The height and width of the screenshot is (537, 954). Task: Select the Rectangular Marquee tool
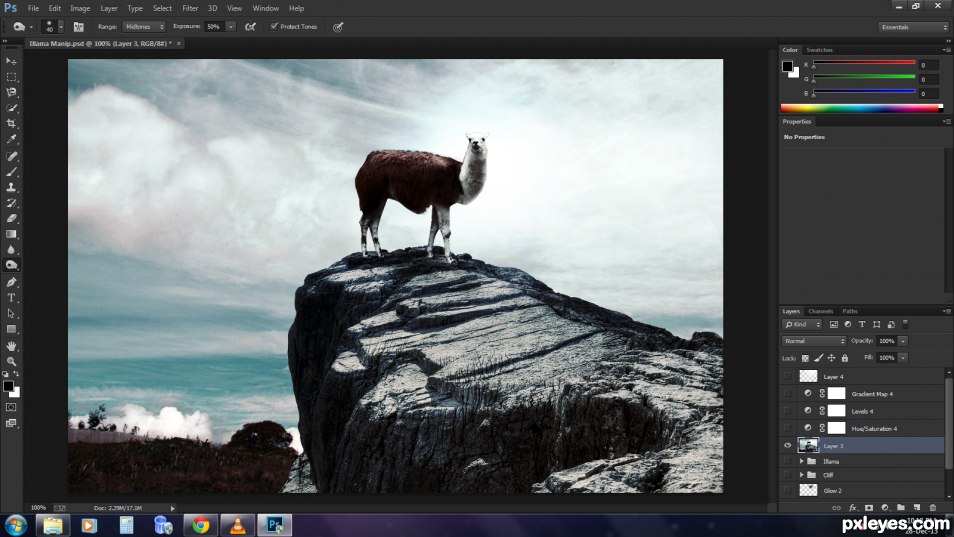[11, 77]
